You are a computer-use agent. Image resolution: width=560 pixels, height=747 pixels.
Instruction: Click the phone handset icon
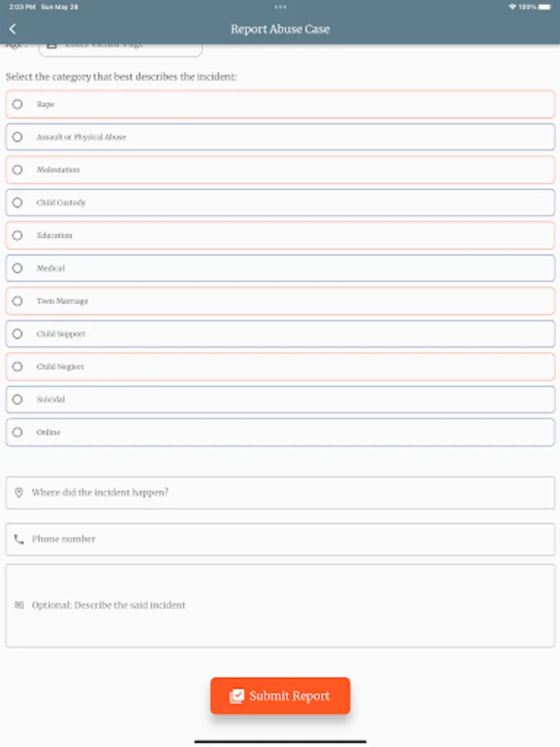(x=18, y=539)
